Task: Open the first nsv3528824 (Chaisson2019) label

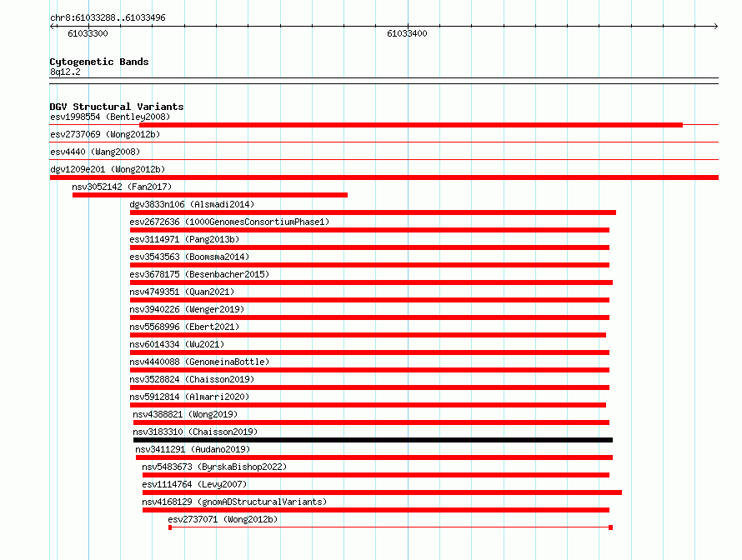Action: coord(192,379)
